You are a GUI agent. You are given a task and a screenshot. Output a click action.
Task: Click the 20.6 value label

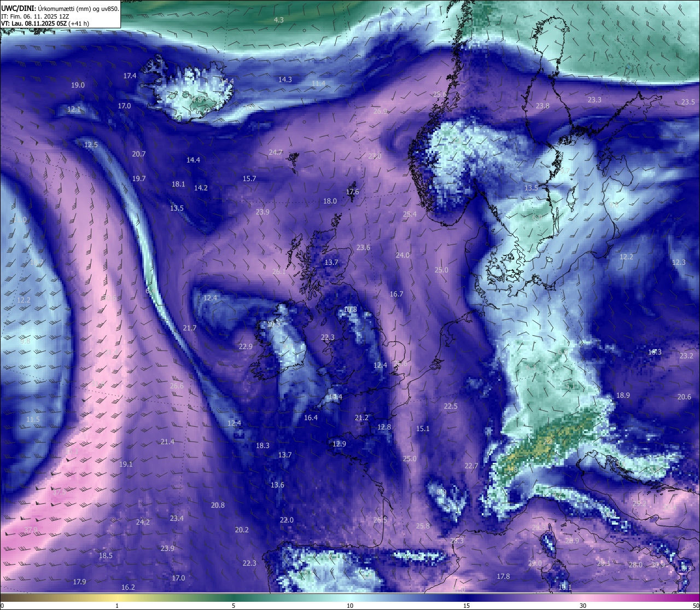pos(684,397)
